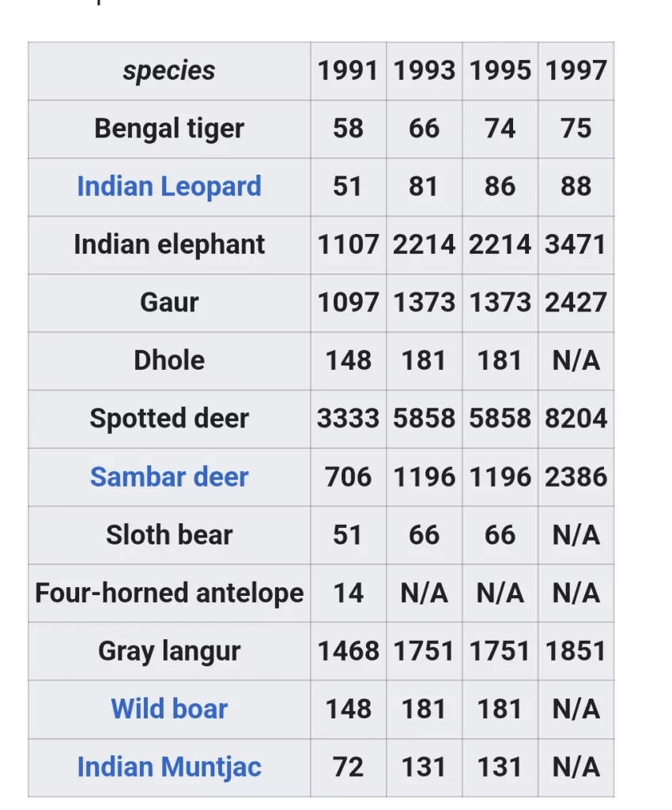672x810 pixels.
Task: Open the Indian Leopard link
Action: coord(169,186)
